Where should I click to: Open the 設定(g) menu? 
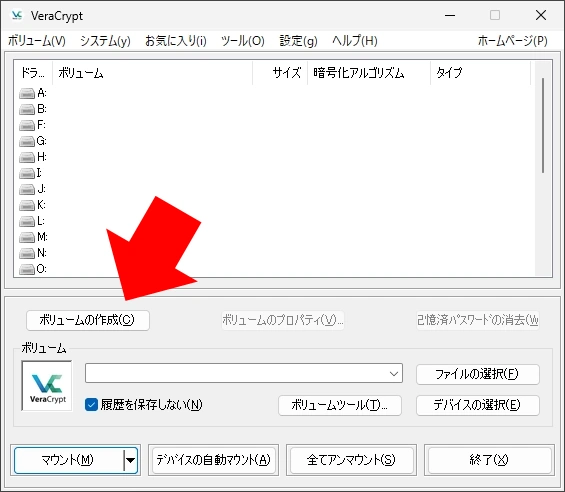(x=298, y=41)
